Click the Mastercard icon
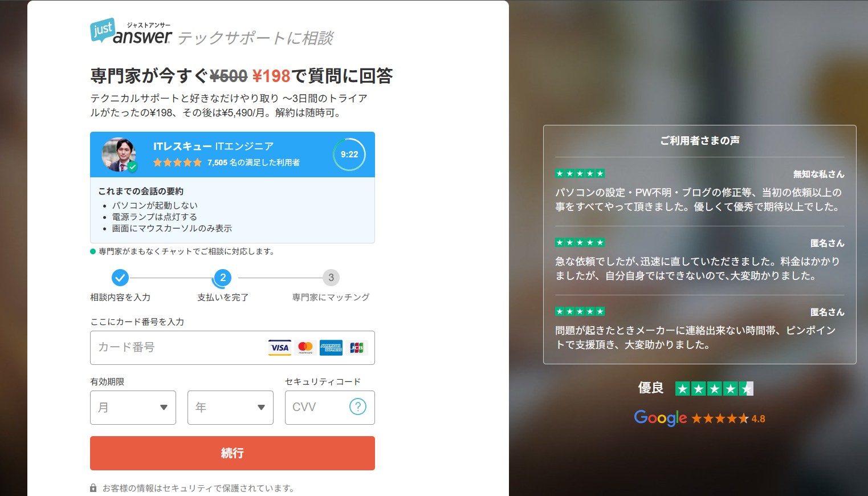 pos(305,348)
